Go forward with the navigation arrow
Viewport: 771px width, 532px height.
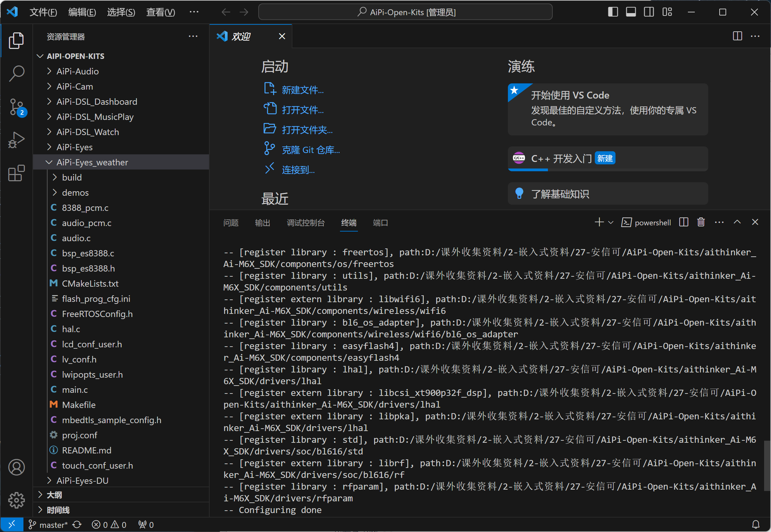(244, 12)
